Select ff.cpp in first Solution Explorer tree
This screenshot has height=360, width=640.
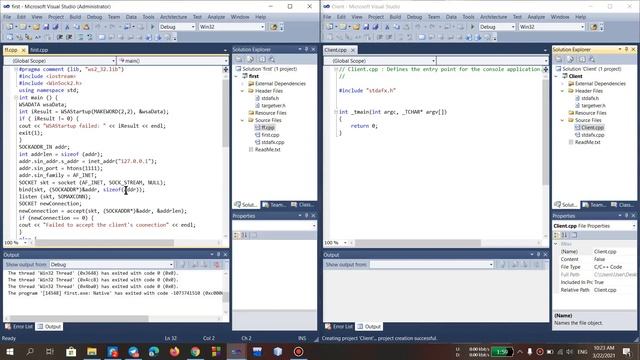(268, 128)
